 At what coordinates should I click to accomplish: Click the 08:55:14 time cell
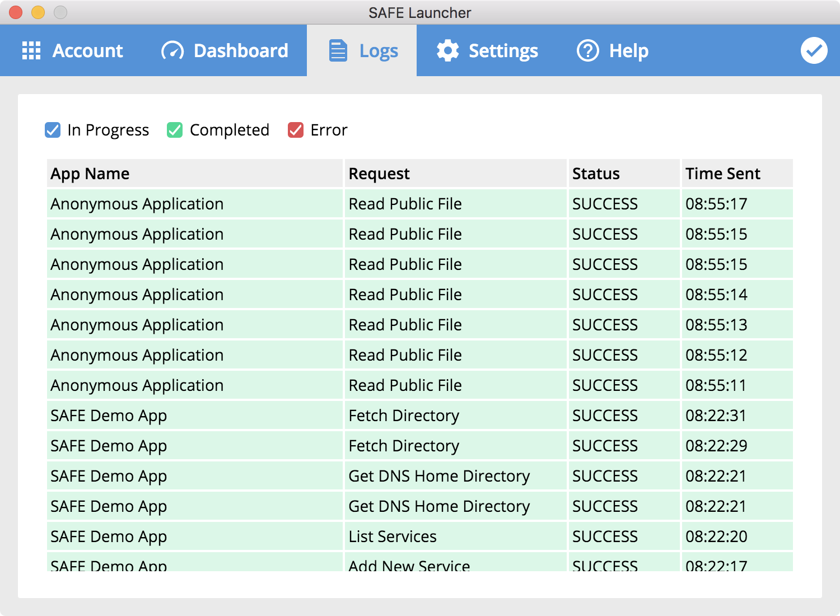(738, 295)
